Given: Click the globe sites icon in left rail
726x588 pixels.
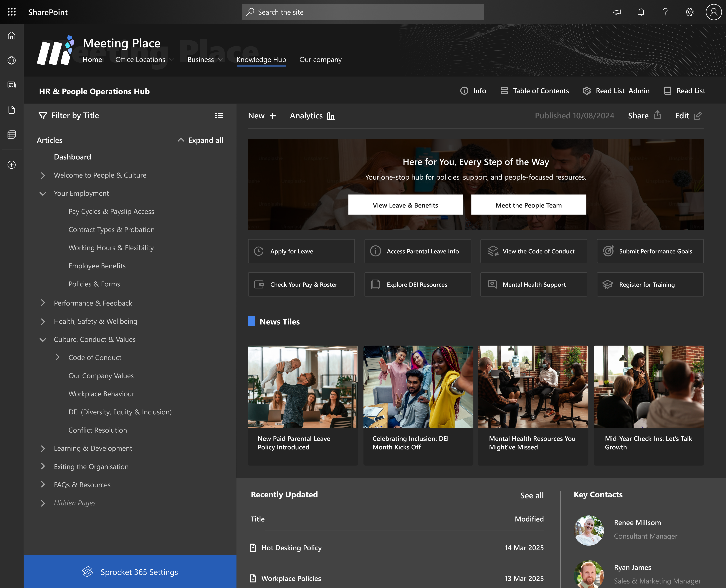Looking at the screenshot, I should coord(12,60).
